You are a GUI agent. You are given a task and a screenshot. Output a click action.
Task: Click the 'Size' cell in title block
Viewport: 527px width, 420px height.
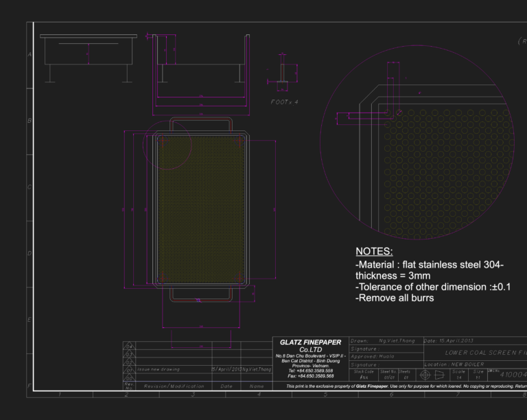(478, 374)
